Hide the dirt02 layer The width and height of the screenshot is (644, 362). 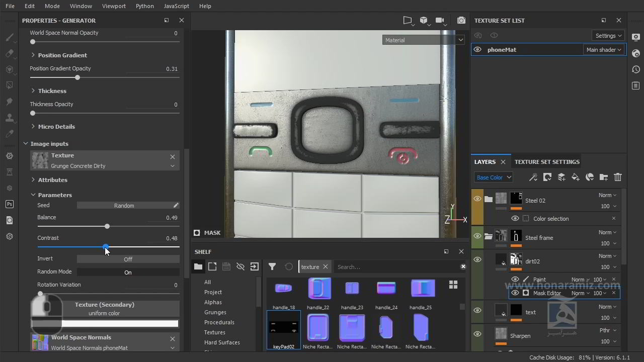pos(477,259)
